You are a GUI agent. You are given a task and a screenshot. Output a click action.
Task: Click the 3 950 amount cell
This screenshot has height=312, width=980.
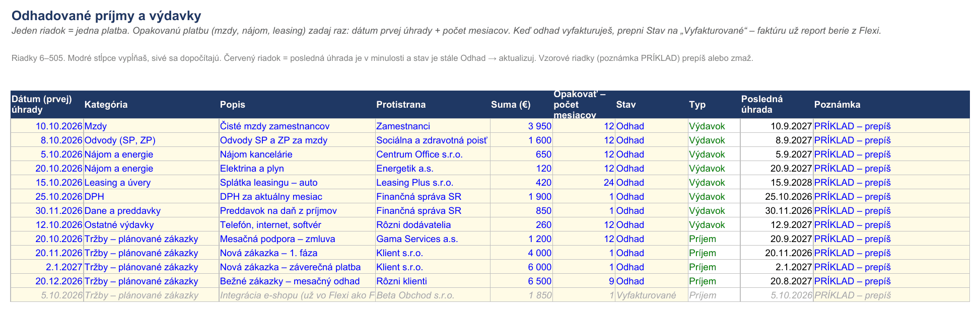point(521,126)
